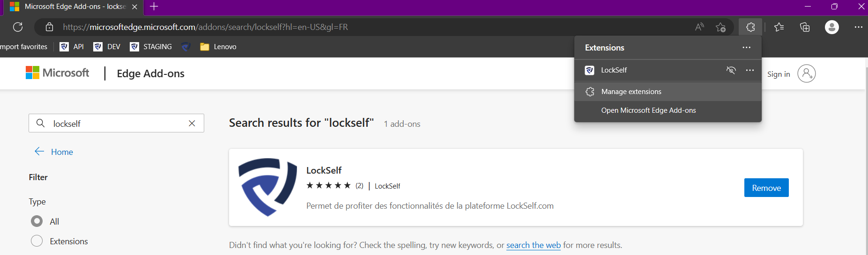Viewport: 868px width, 255px height.
Task: Click the site lock icon in address bar
Action: pyautogui.click(x=49, y=27)
